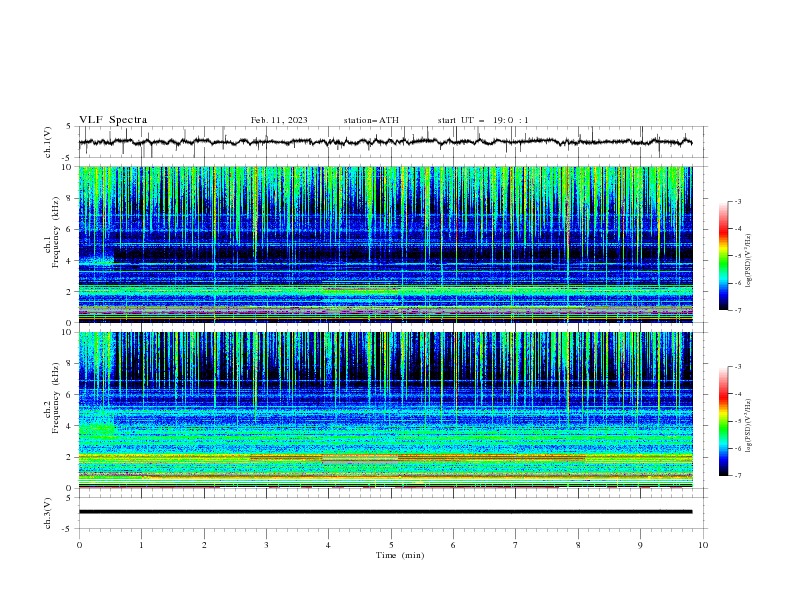Click time-axis tick label "4"
The image size is (792, 612).
328,545
